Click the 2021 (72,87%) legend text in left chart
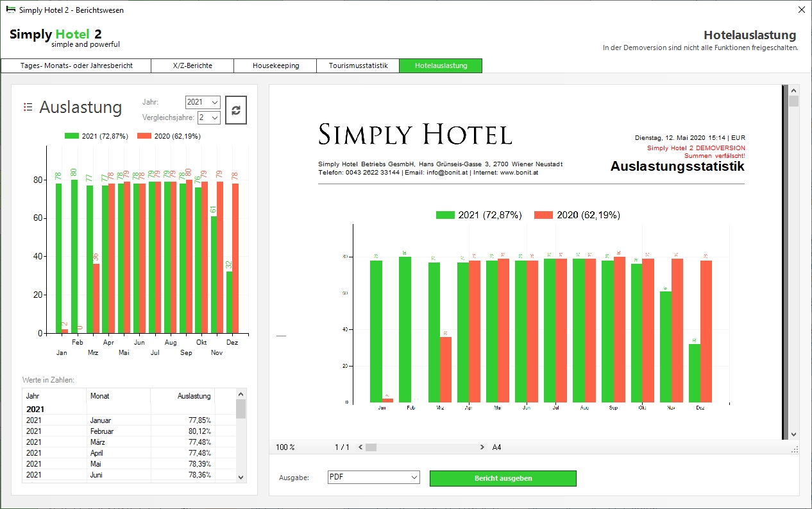The width and height of the screenshot is (812, 509). pos(105,136)
